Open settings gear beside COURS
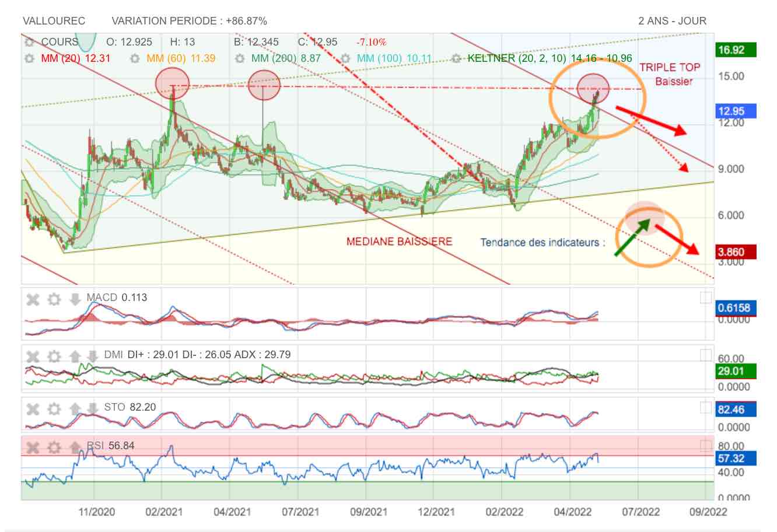The height and width of the screenshot is (532, 777). [x=29, y=43]
